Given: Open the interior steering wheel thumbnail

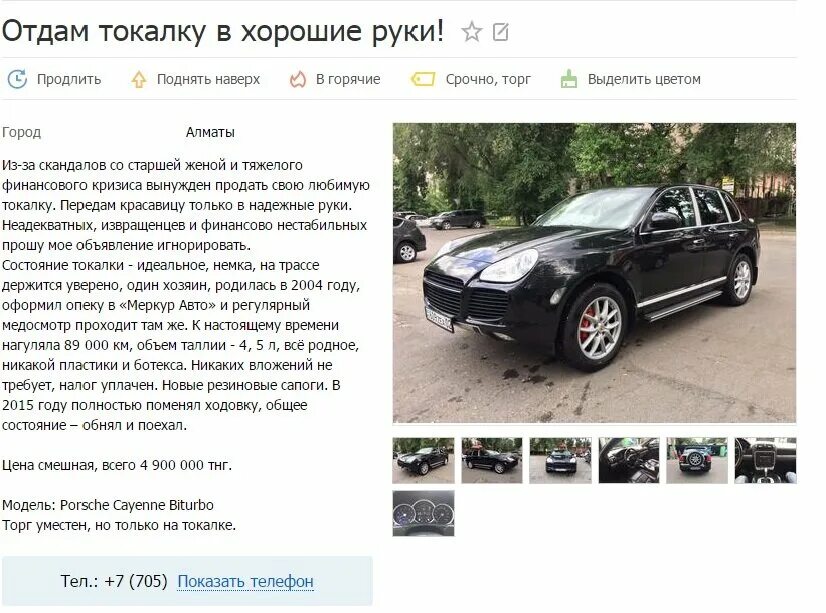Looking at the screenshot, I should (629, 460).
